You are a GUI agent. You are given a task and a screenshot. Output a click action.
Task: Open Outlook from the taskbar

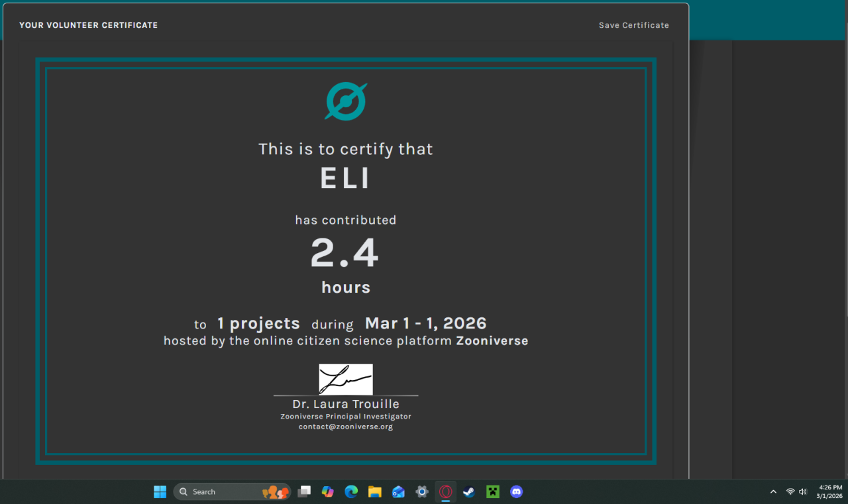coord(398,491)
